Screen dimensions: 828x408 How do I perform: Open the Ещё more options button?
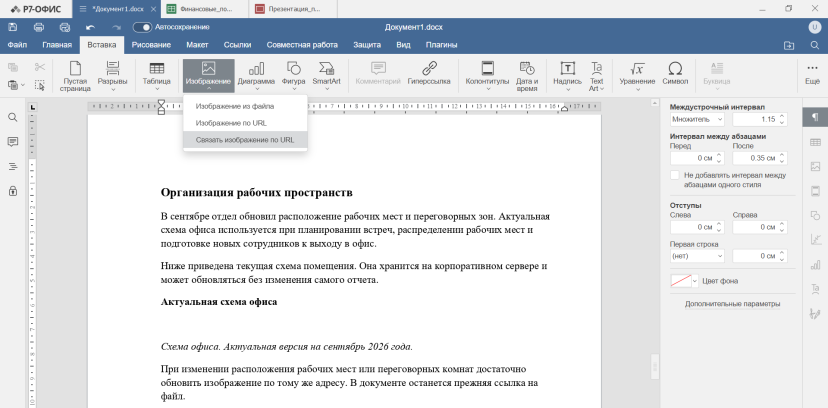pos(812,73)
